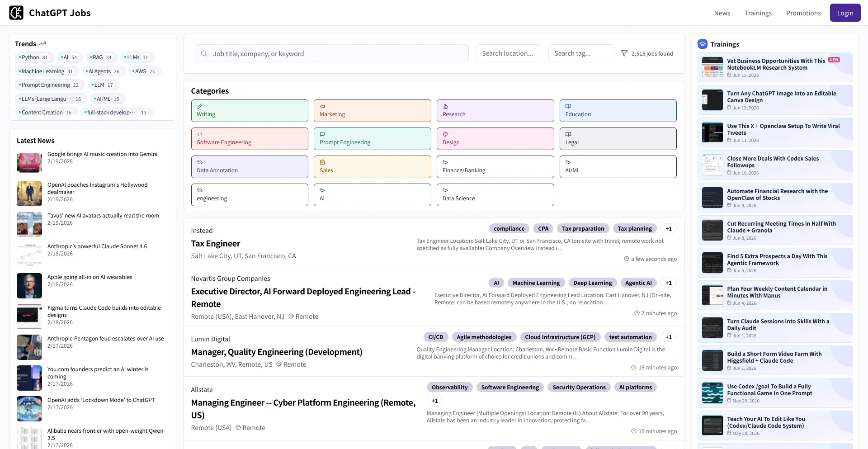Expand the +1 tags on Novartis job
868x449 pixels.
(x=669, y=283)
